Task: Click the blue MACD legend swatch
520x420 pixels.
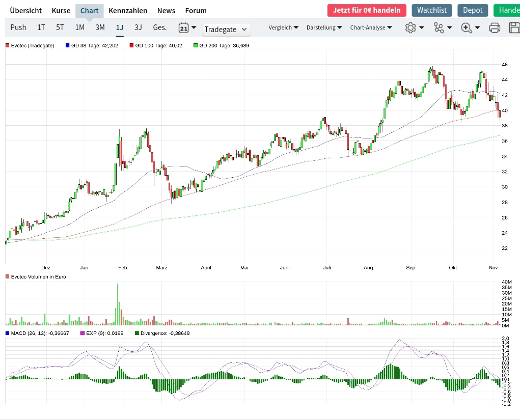Action: tap(7, 333)
